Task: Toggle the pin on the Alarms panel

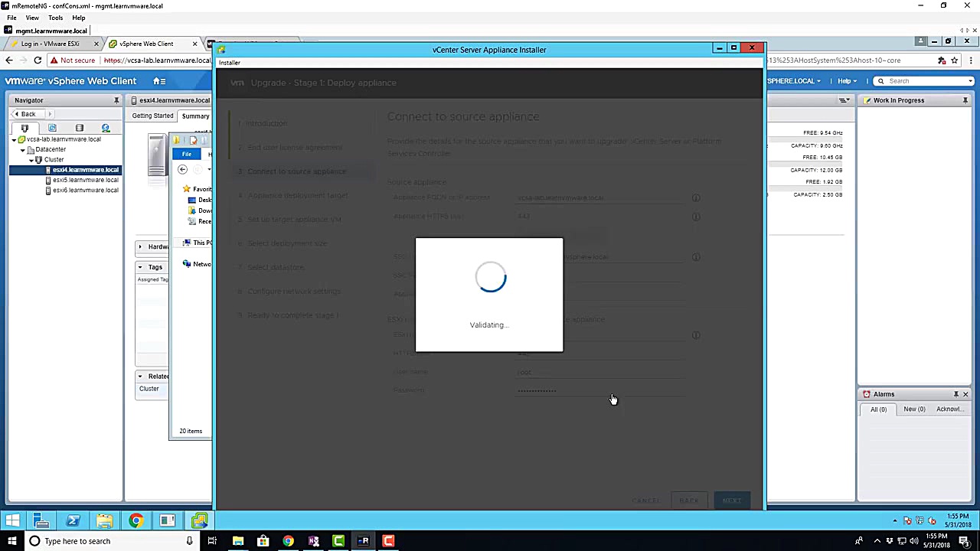Action: coord(956,394)
